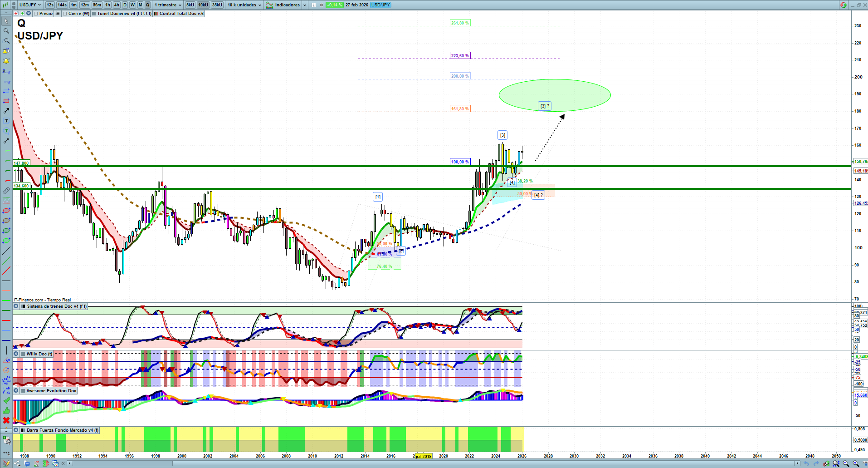Toggle Willy Doc (t) color box
Viewport: 868px width, 468px height.
click(x=23, y=354)
